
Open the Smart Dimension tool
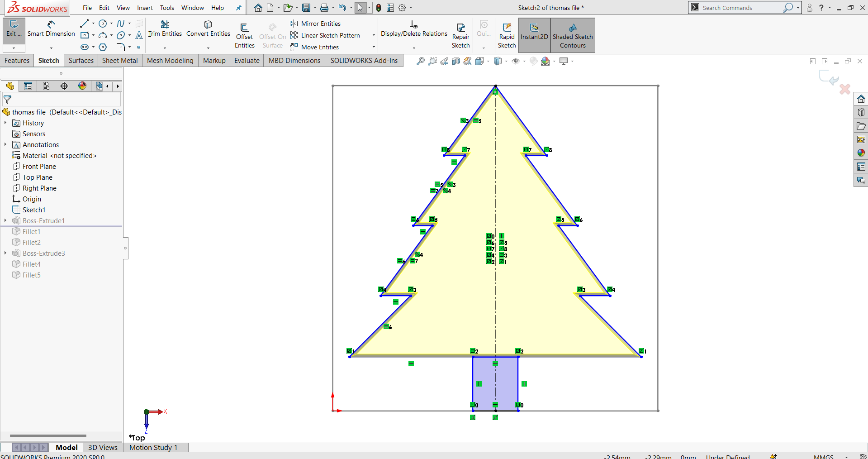(51, 29)
